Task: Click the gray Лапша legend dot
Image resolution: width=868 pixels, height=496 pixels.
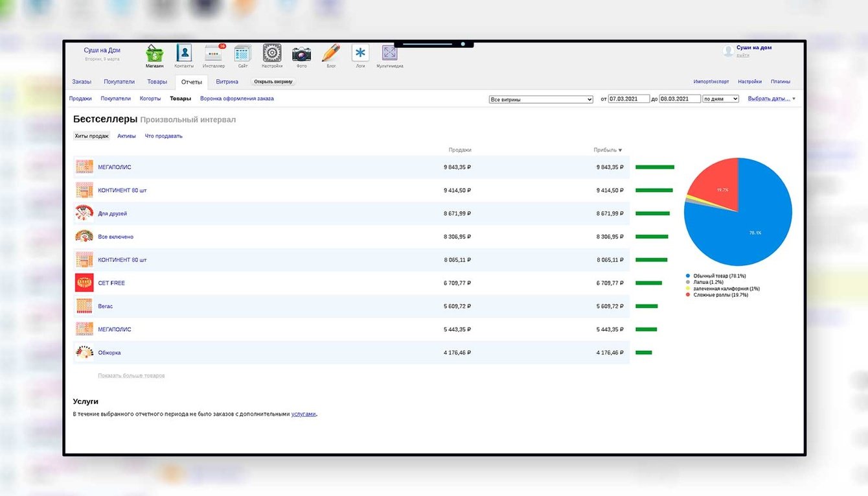Action: point(688,283)
